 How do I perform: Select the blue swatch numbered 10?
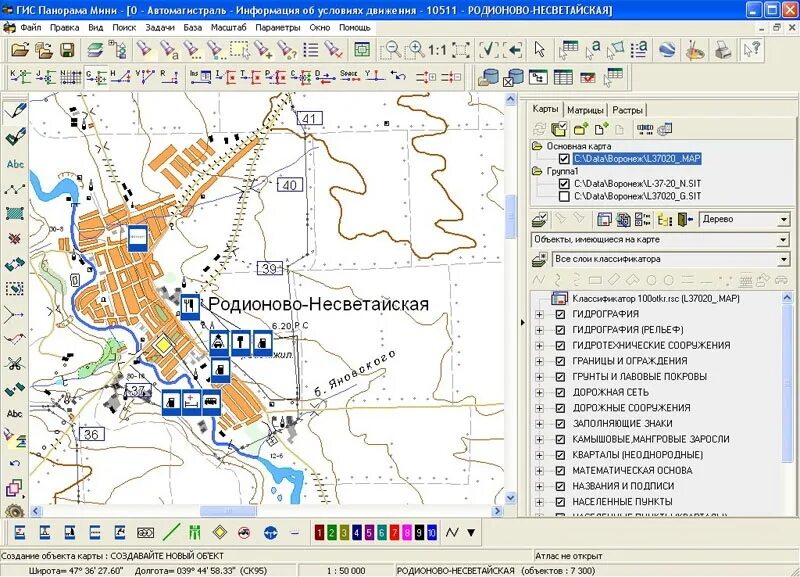[x=432, y=533]
